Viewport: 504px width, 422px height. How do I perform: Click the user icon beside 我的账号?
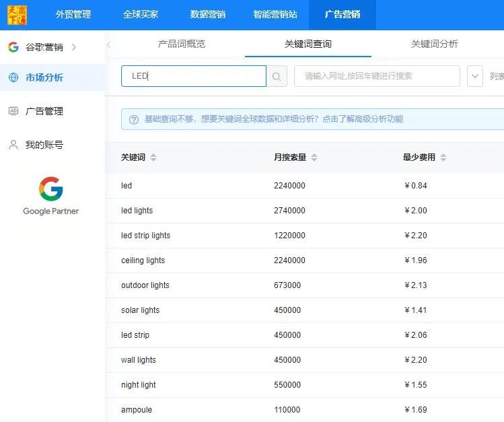pyautogui.click(x=13, y=145)
